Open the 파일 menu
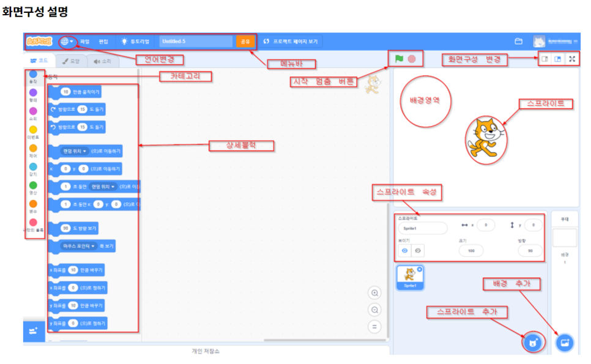The width and height of the screenshot is (591, 364). 85,42
